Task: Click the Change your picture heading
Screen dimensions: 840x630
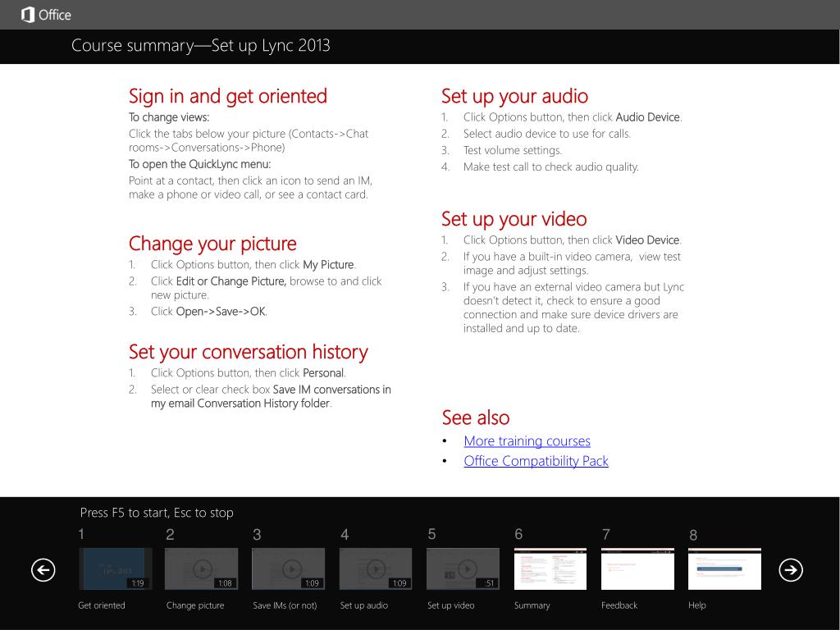Action: (x=212, y=244)
